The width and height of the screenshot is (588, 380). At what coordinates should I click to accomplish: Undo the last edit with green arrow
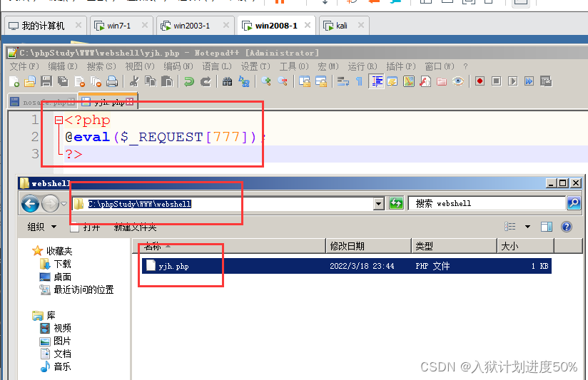pyautogui.click(x=189, y=81)
